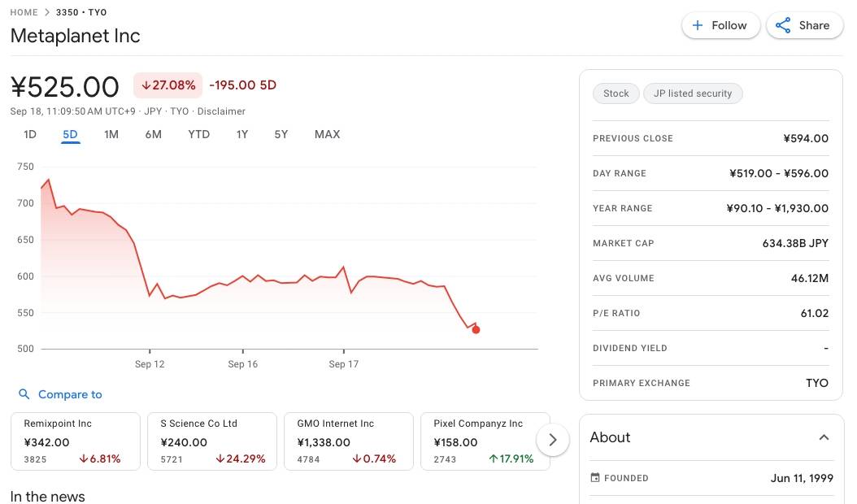The width and height of the screenshot is (857, 504).
Task: Click the Metaplanet Inc heading
Action: pyautogui.click(x=76, y=36)
